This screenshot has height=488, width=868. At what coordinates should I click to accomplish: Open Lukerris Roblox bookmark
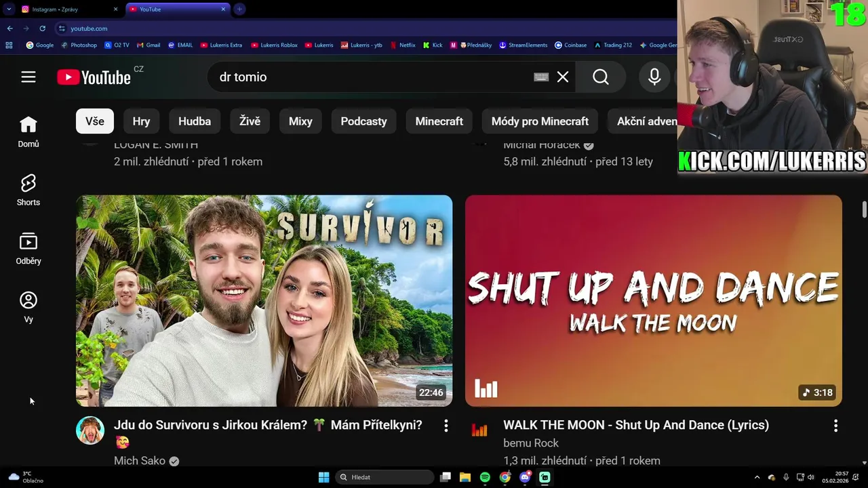pyautogui.click(x=274, y=45)
